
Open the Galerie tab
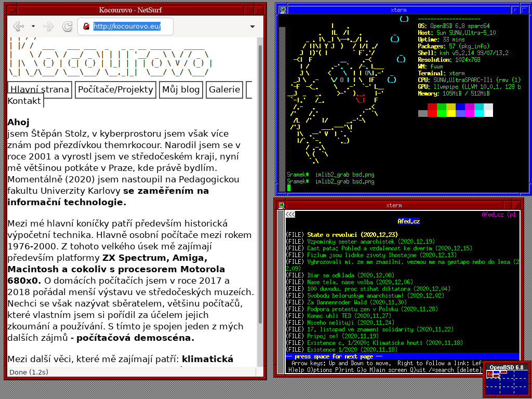coord(224,89)
